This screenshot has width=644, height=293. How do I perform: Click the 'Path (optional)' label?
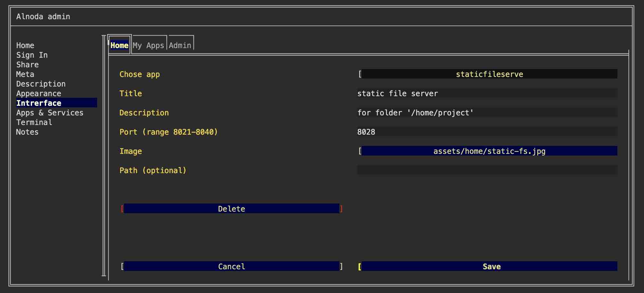[153, 171]
